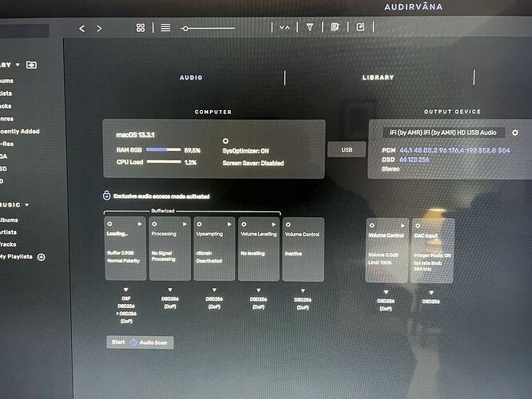Open Hi-Res in sidebar
The image size is (532, 399).
[6, 144]
